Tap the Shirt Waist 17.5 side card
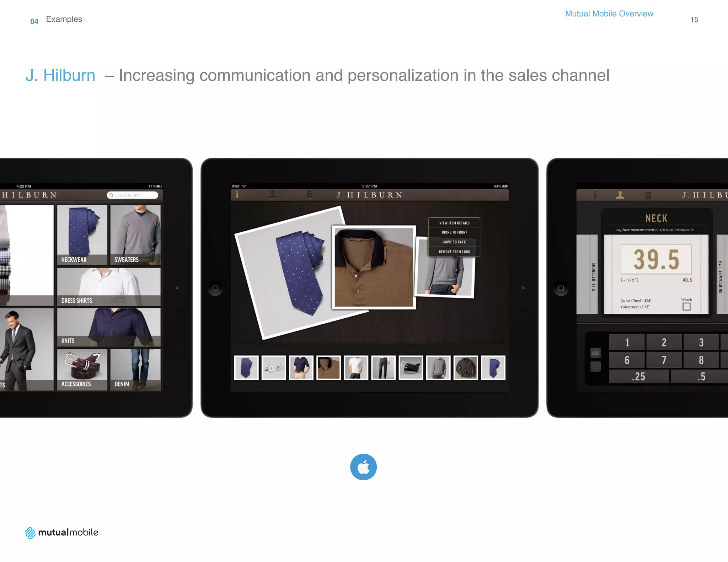The width and height of the screenshot is (728, 562). tap(722, 274)
